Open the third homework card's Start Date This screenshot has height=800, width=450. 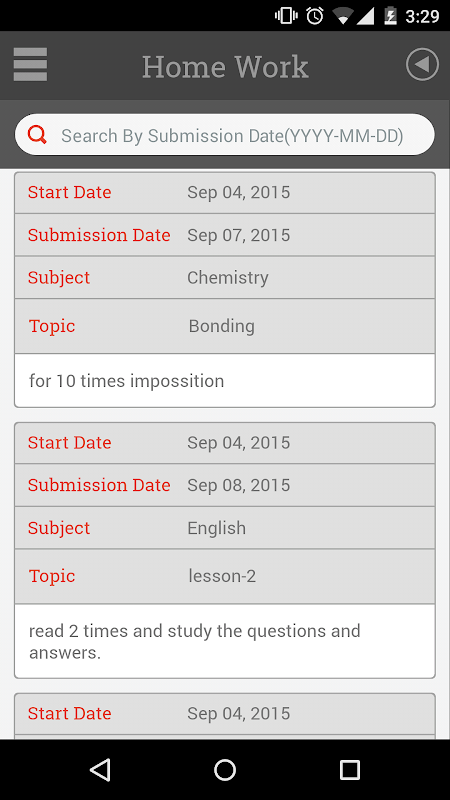tap(225, 713)
